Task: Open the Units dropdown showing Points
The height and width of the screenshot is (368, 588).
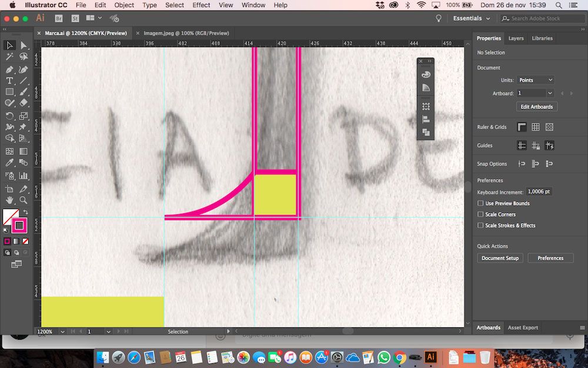Action: 536,80
